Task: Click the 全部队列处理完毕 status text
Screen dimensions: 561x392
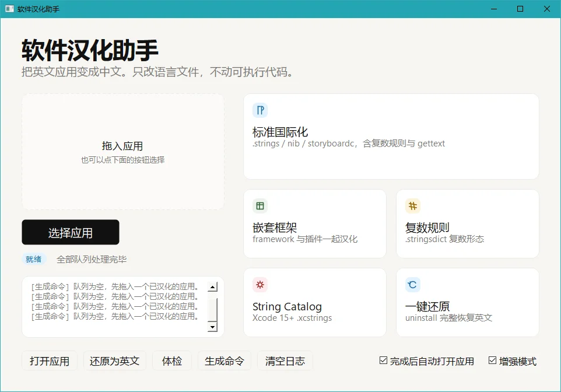Action: pyautogui.click(x=92, y=260)
